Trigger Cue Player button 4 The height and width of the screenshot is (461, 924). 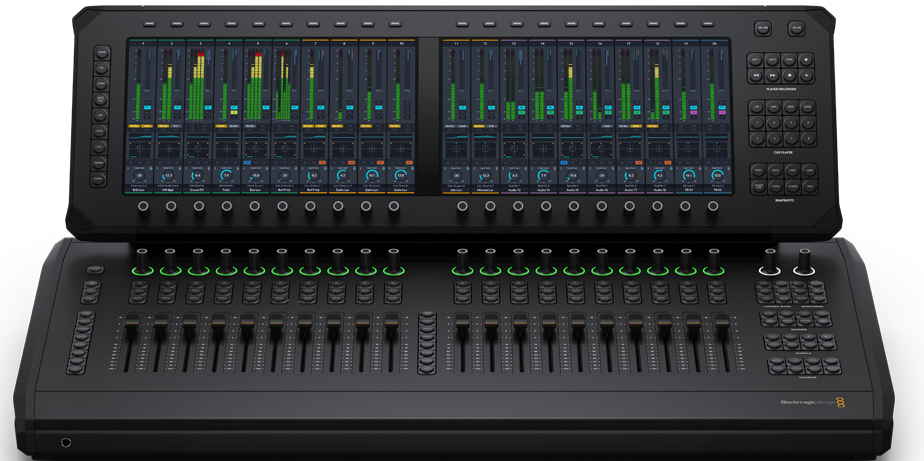(x=808, y=123)
